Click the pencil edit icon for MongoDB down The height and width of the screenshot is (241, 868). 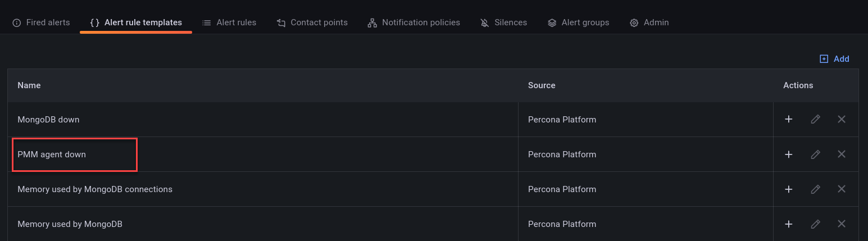815,119
